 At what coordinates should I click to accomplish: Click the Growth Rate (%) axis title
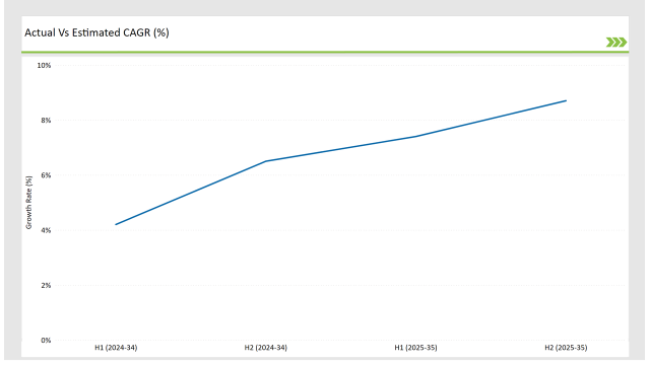pos(29,202)
